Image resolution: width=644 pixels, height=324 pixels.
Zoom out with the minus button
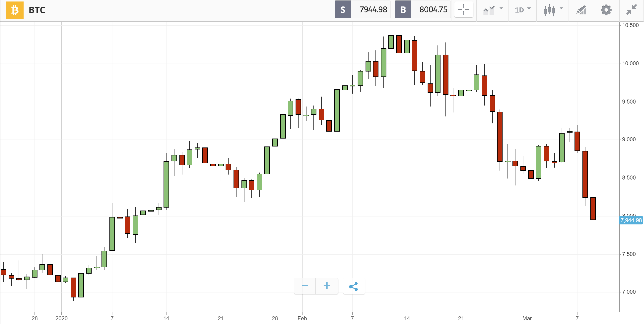(x=305, y=286)
